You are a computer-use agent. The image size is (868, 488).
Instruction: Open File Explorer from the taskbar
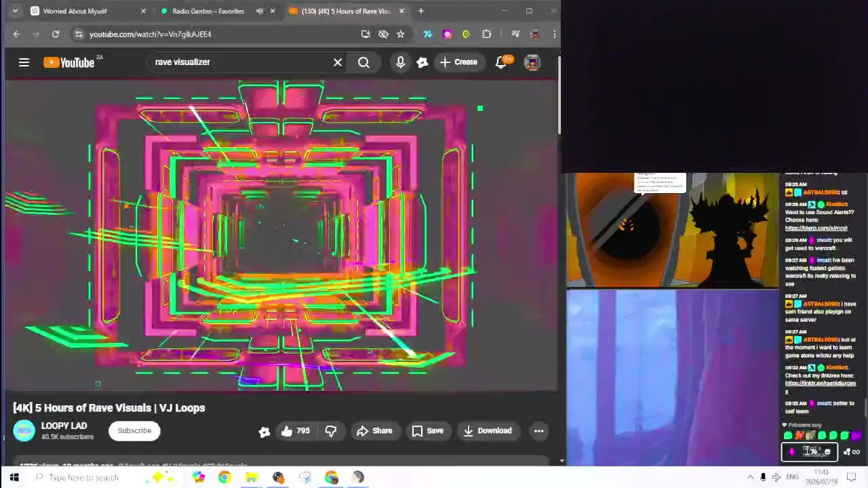click(251, 478)
